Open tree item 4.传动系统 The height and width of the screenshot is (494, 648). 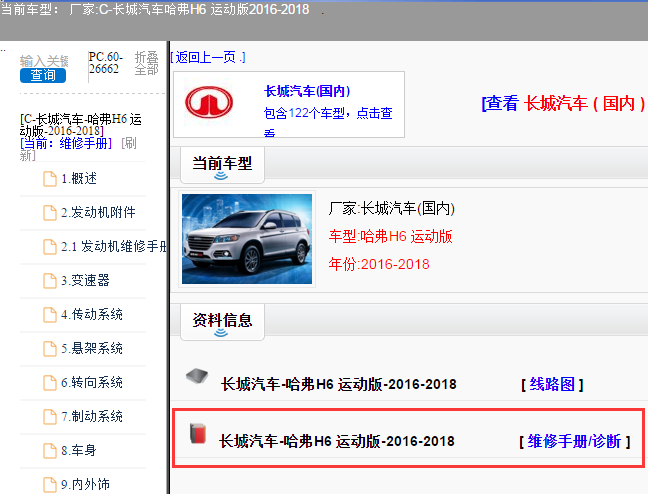click(x=92, y=314)
